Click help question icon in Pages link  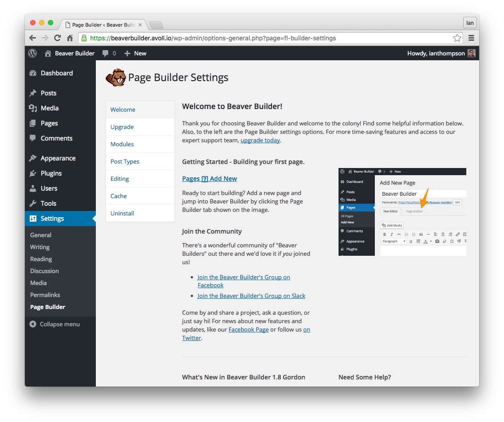[205, 179]
